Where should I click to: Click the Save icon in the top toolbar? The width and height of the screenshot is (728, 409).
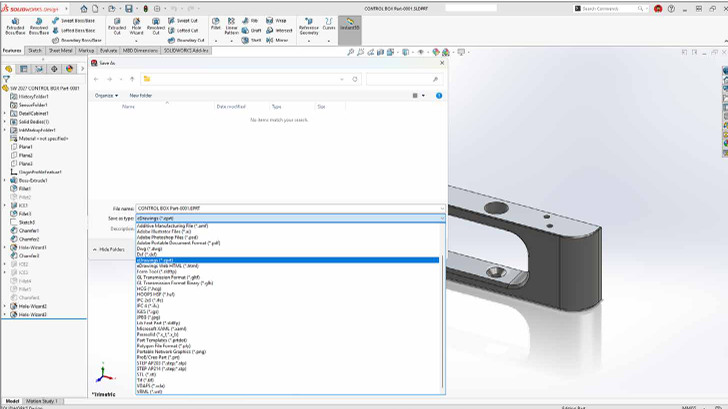(129, 8)
